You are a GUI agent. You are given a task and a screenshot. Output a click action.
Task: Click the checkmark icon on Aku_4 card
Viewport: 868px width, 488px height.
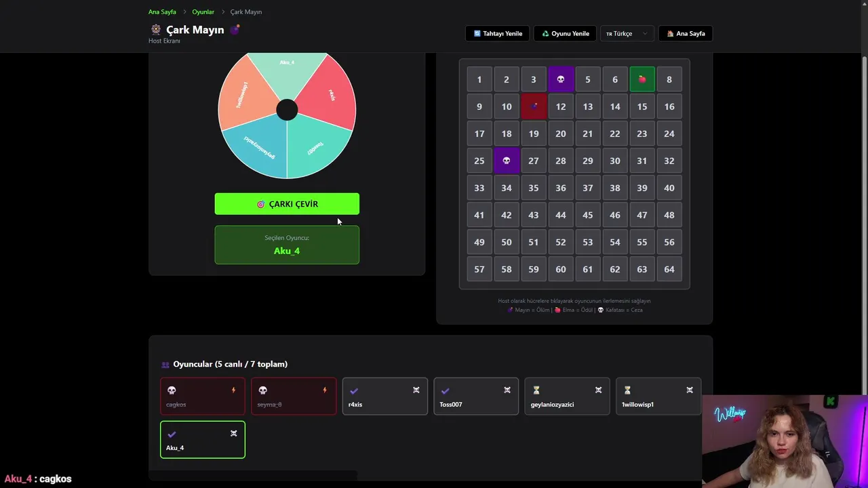(172, 434)
